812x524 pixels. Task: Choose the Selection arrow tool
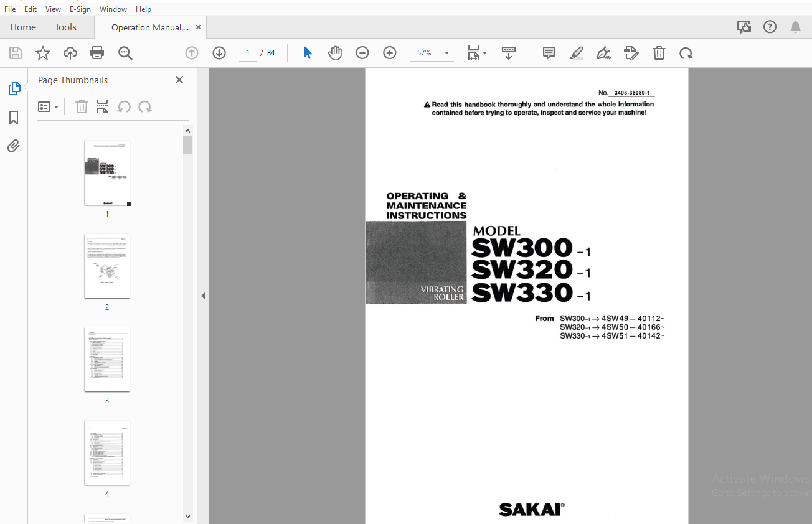coord(308,53)
